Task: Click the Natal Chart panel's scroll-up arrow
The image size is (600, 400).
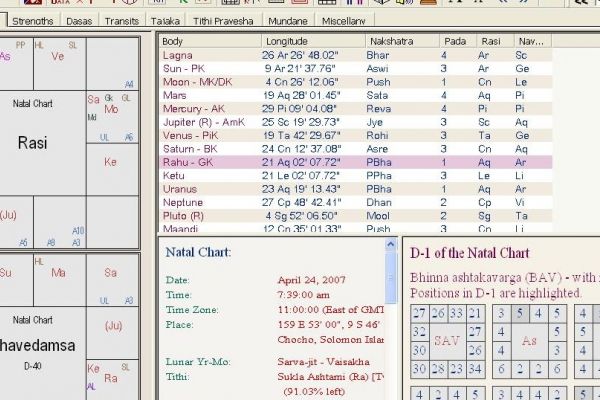Action: pyautogui.click(x=393, y=244)
